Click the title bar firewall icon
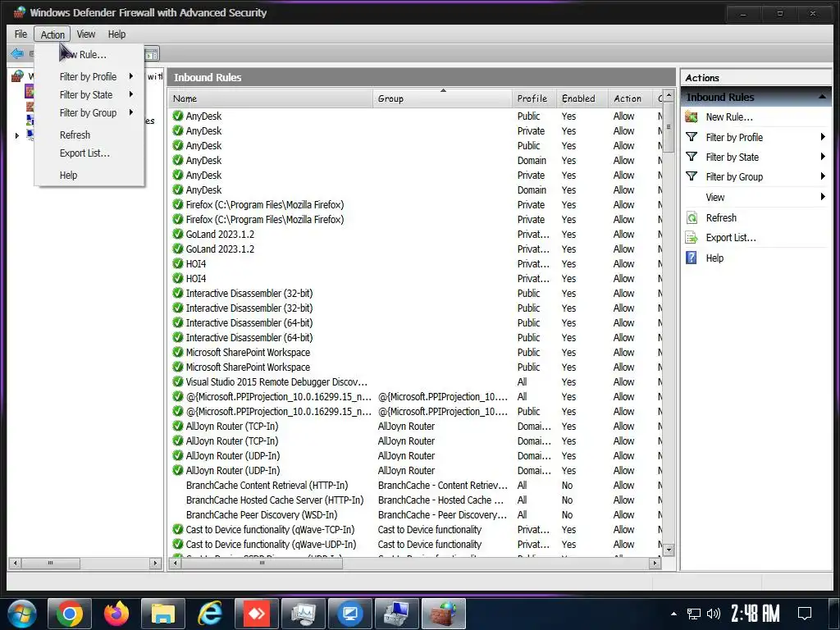840x630 pixels. coord(20,12)
